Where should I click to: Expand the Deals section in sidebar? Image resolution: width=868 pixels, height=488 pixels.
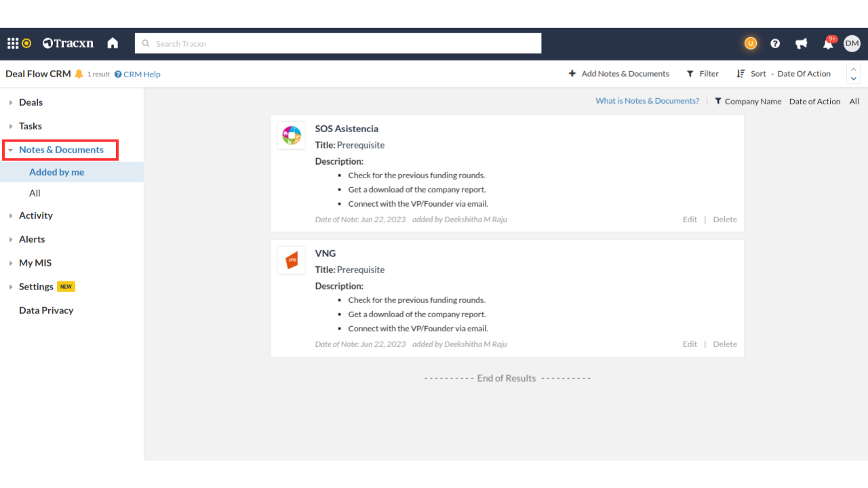31,102
